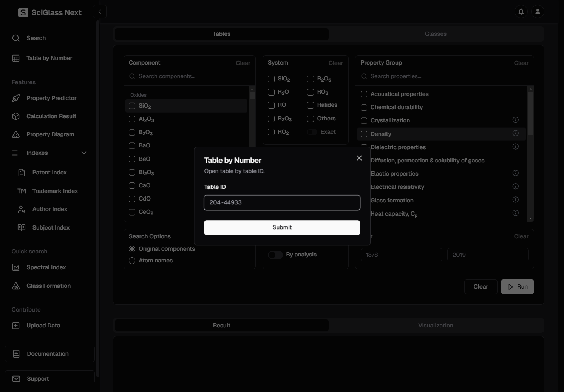Select the Atom names radio option
Image resolution: width=564 pixels, height=392 pixels.
pos(132,261)
